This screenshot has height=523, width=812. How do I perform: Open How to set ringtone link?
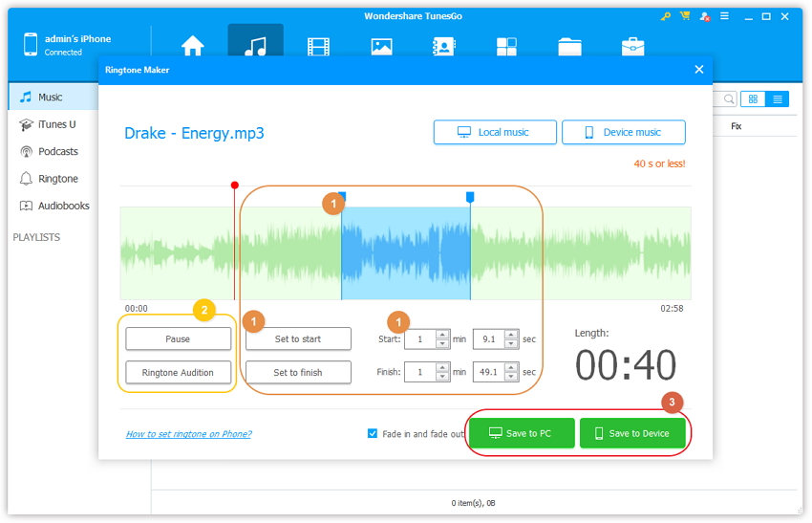tap(188, 434)
